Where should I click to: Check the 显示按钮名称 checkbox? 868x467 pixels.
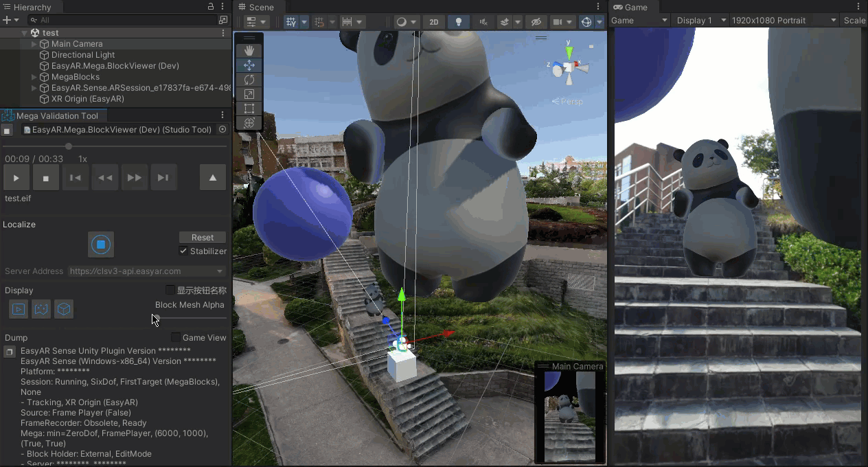pyautogui.click(x=170, y=291)
